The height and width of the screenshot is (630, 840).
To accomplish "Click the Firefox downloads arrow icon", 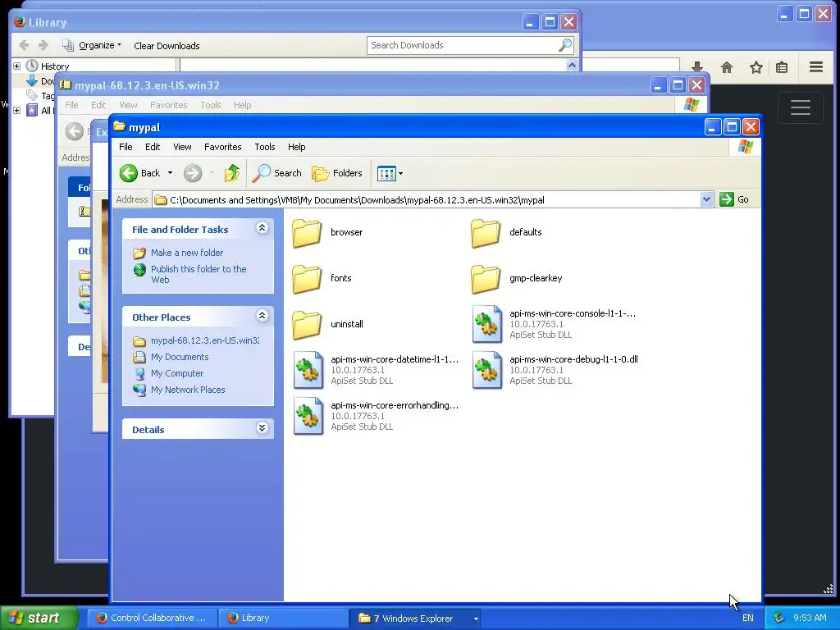I will [x=697, y=66].
